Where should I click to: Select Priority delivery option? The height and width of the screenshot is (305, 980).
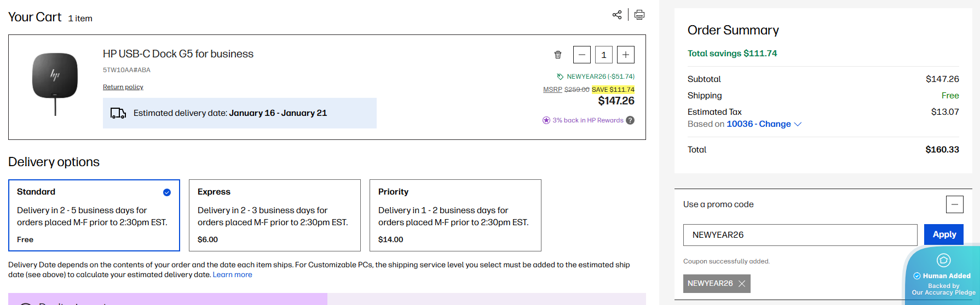pyautogui.click(x=456, y=215)
